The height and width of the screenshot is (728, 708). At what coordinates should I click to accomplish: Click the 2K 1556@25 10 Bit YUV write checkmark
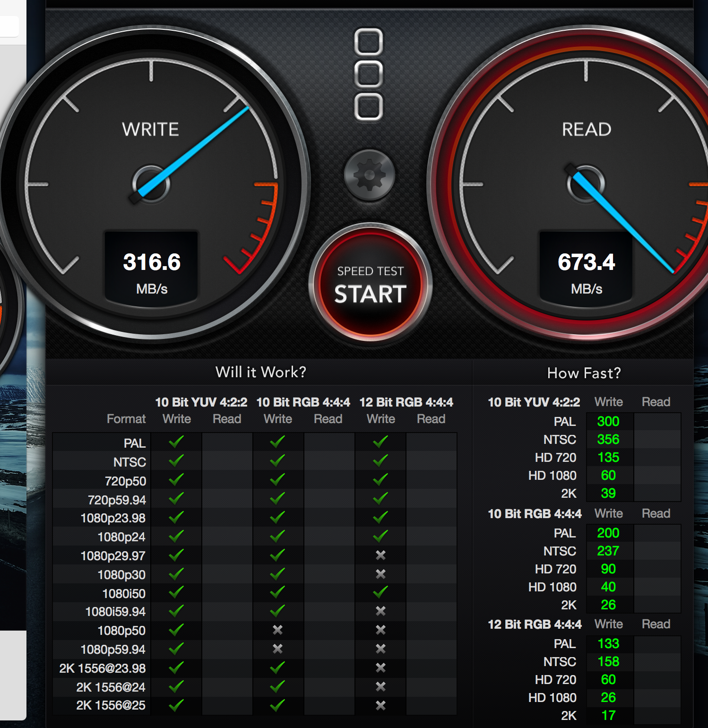pos(176,705)
